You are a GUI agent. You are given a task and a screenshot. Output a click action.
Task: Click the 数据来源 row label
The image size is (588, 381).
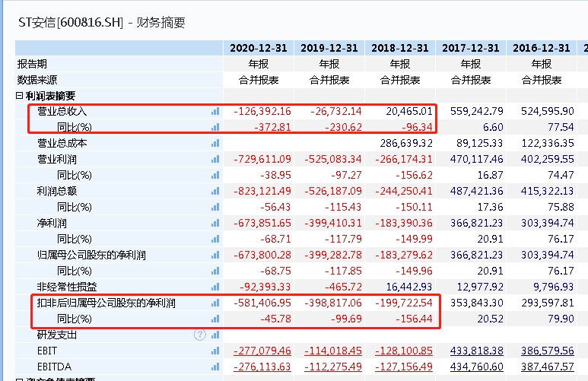[x=37, y=80]
